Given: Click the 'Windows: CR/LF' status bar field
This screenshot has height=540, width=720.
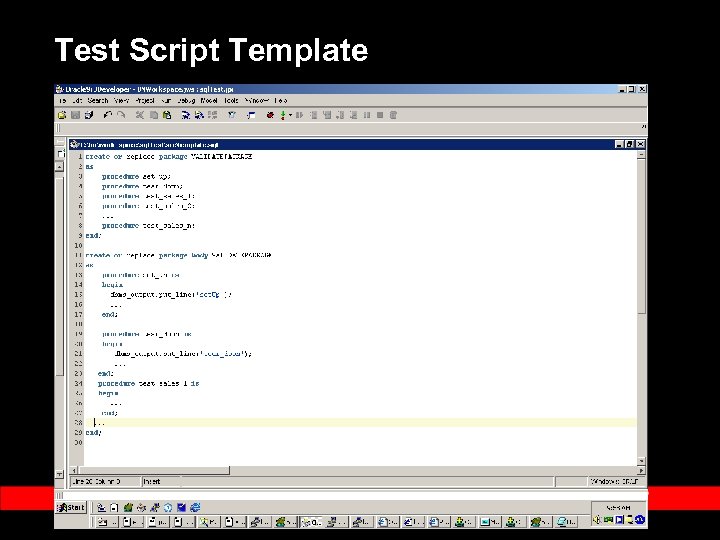Looking at the screenshot, I should pyautogui.click(x=617, y=481).
